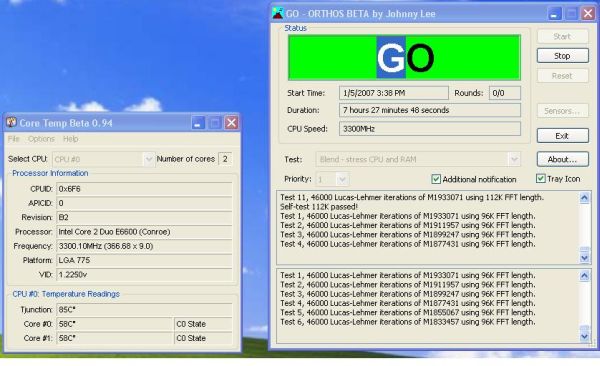
Task: Click the Reset button in ORTHOS
Action: [x=562, y=76]
